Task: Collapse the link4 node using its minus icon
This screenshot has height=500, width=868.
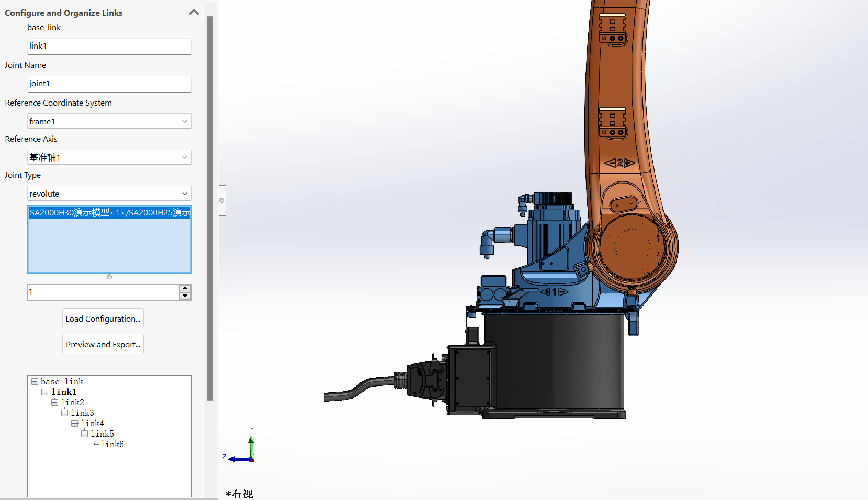Action: point(75,423)
